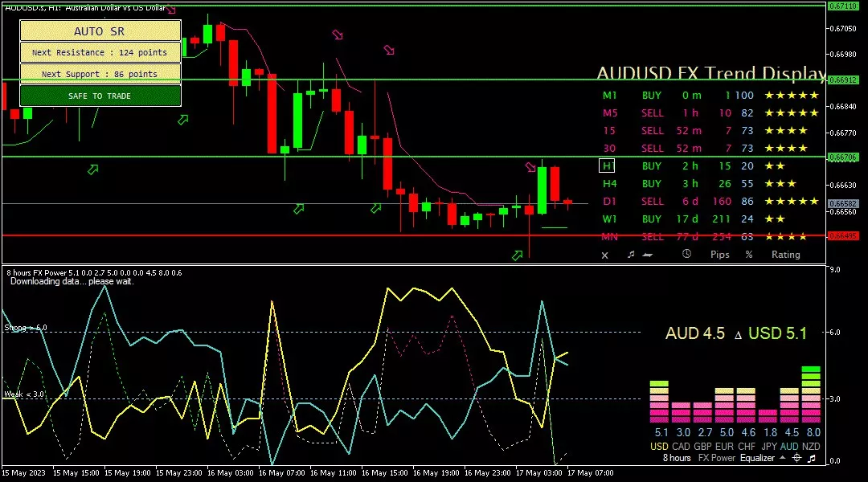Select the M1 timeframe row label
The width and height of the screenshot is (868, 482).
(x=609, y=95)
